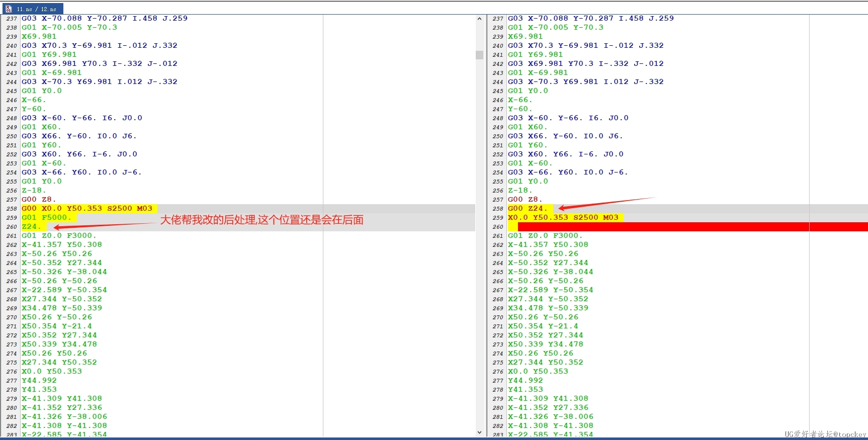
Task: Select 'G01 X-70.005 Y-70.3' in left pane
Action: (69, 28)
